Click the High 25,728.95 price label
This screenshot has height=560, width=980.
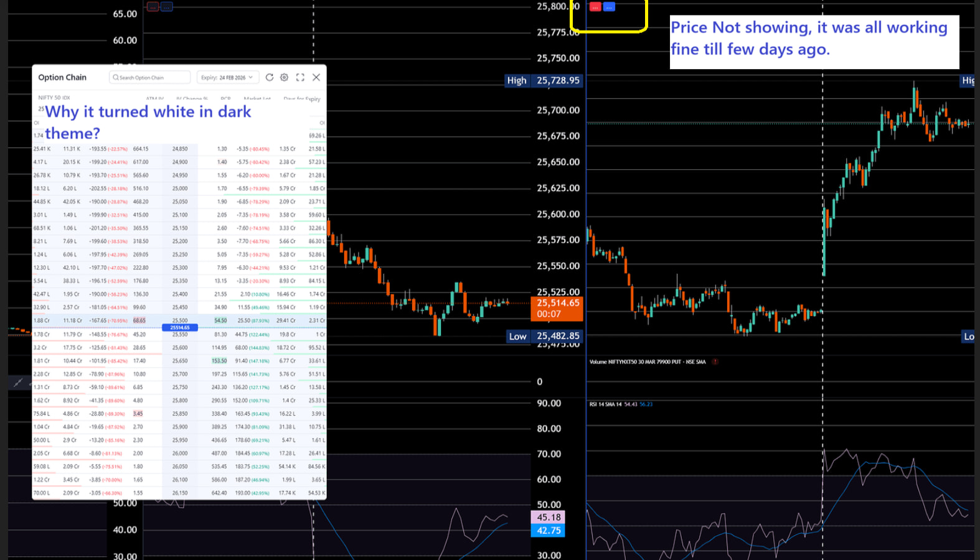(x=544, y=80)
